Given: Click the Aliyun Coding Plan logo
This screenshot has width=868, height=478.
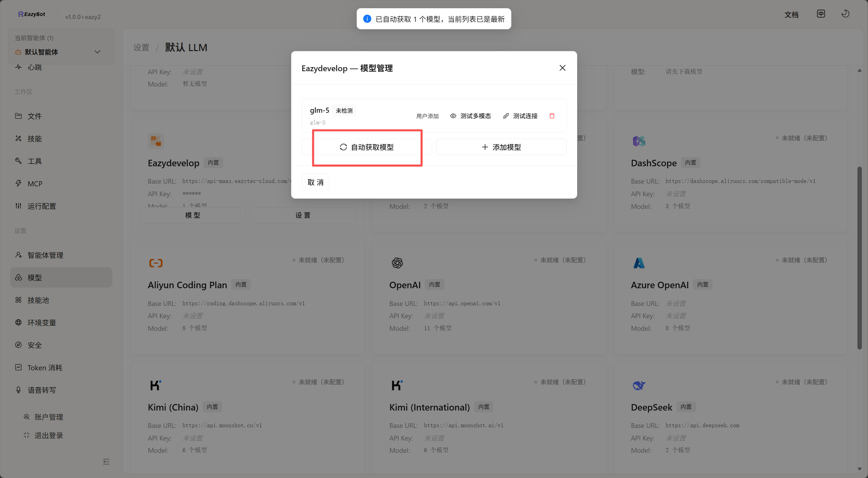Looking at the screenshot, I should coord(156,263).
